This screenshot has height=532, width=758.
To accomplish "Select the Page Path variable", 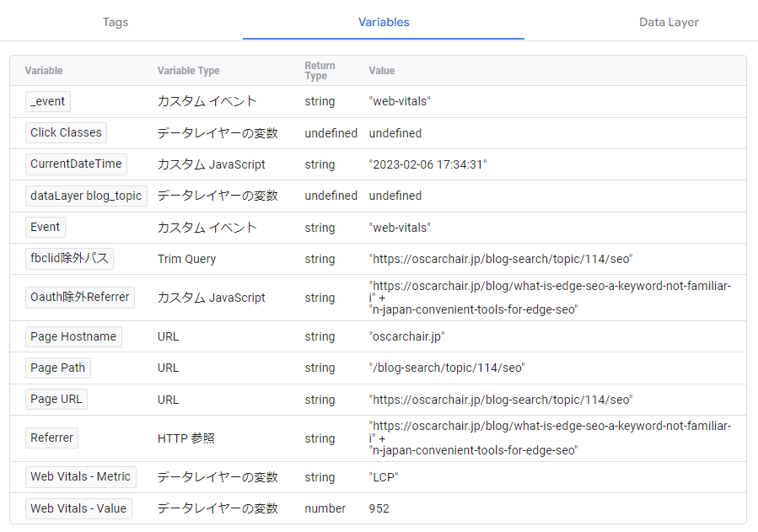I will tap(57, 368).
